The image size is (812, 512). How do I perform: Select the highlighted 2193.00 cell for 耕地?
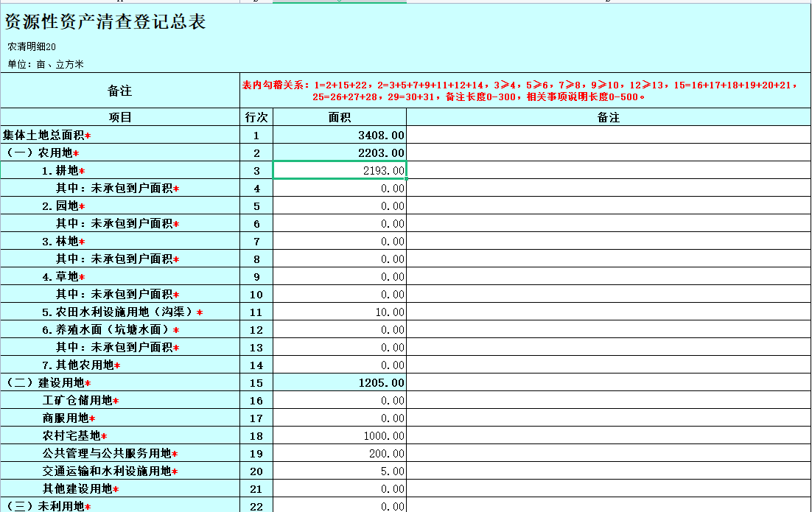pos(340,170)
